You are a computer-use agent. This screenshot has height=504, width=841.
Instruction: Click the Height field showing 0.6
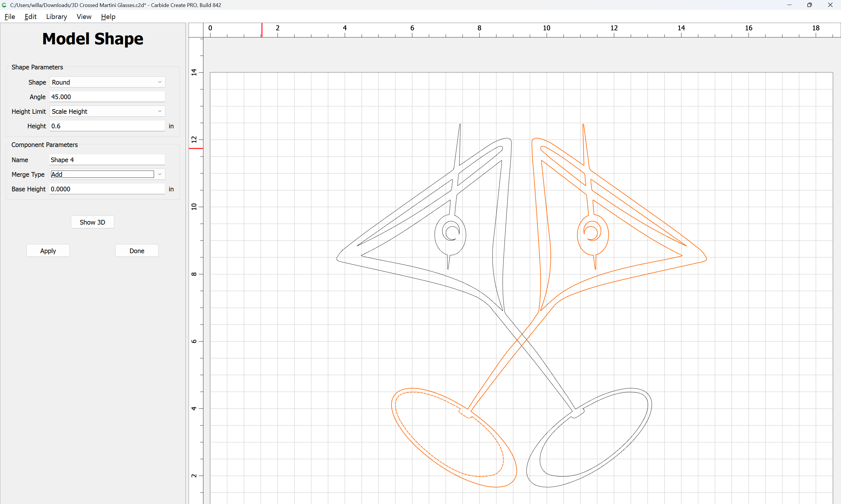[107, 126]
